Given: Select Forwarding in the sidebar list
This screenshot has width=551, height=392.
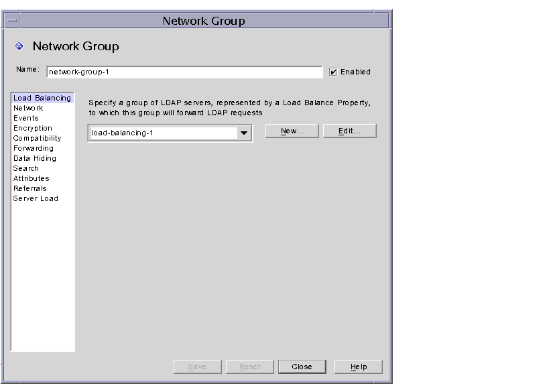Looking at the screenshot, I should point(34,148).
